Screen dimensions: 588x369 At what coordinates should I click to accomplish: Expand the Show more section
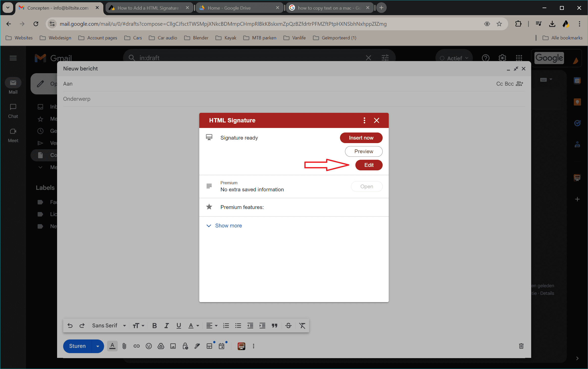point(224,226)
